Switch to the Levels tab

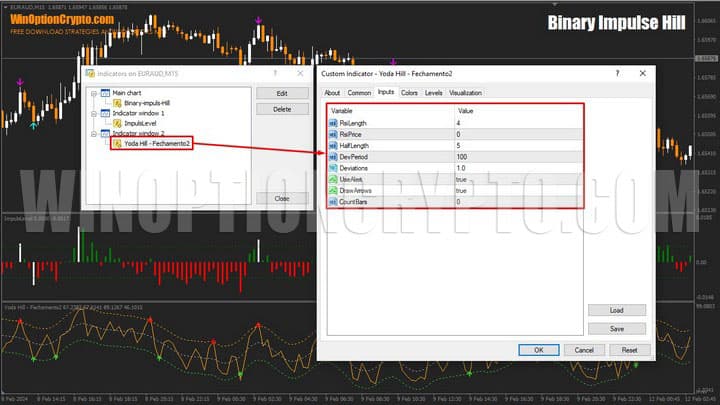click(434, 92)
